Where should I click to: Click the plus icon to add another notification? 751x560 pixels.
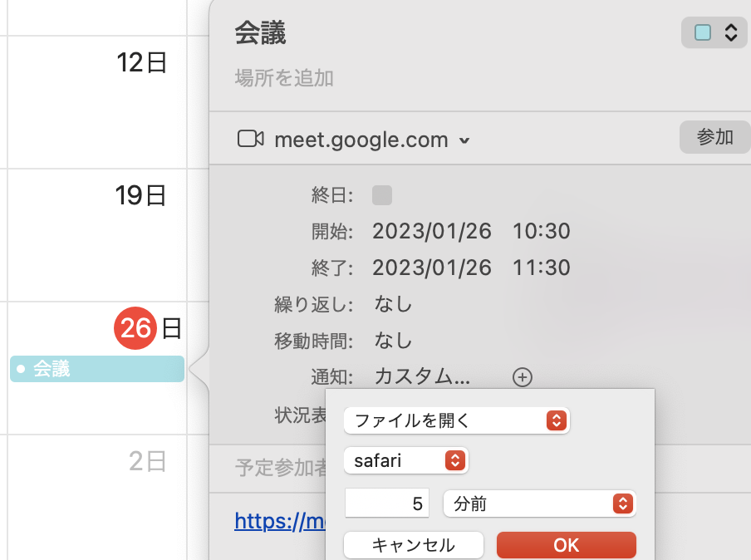(523, 377)
